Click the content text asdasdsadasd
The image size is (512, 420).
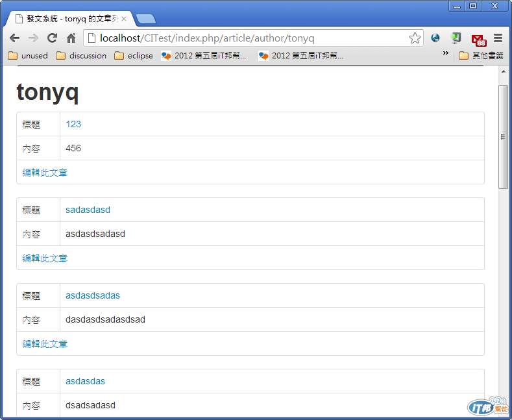(95, 234)
